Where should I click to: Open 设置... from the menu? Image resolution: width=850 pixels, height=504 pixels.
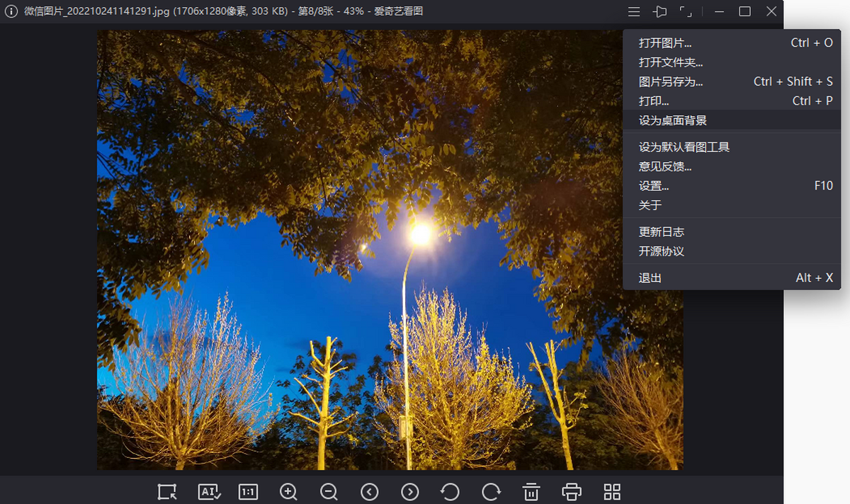point(654,186)
